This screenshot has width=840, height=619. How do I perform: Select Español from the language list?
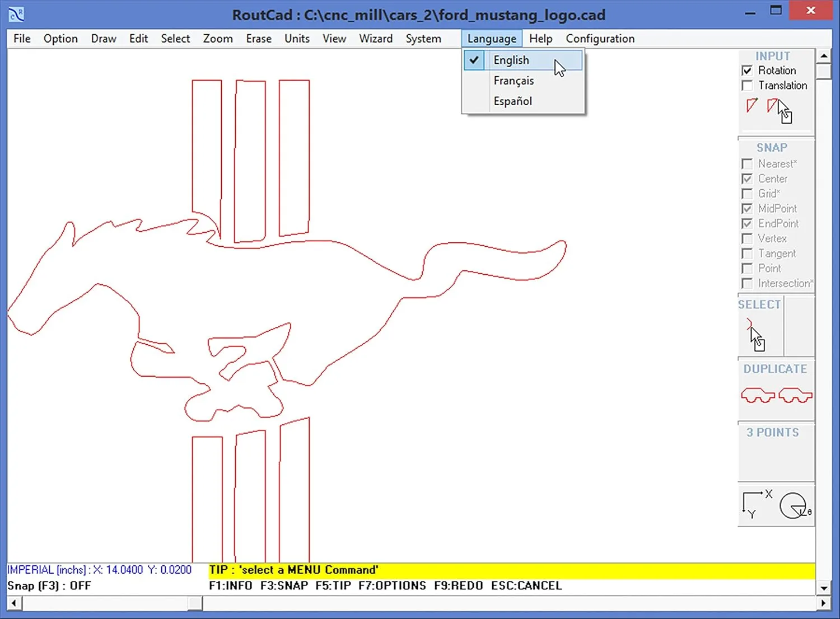(x=512, y=101)
